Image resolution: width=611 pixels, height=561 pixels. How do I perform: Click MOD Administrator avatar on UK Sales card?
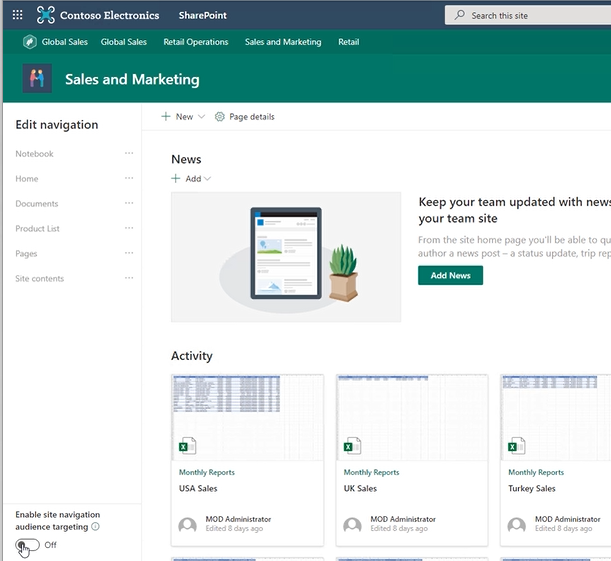click(352, 524)
